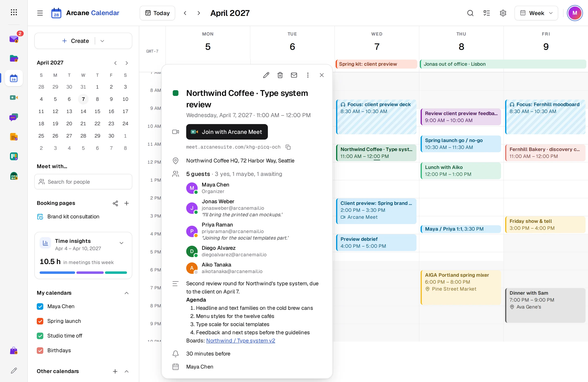Add another calendar under Other calendars
The height and width of the screenshot is (382, 588).
point(115,371)
